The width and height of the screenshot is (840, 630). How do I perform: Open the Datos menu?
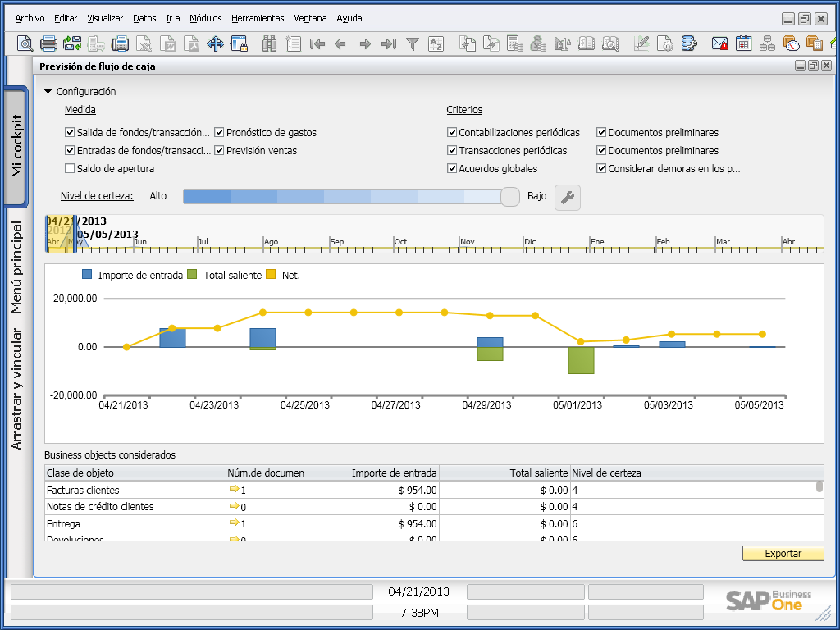(144, 18)
